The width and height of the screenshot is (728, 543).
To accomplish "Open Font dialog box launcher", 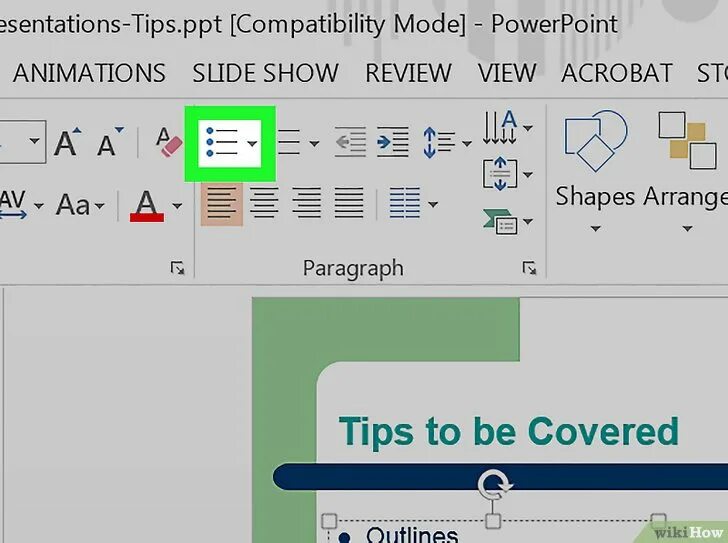I will [177, 268].
